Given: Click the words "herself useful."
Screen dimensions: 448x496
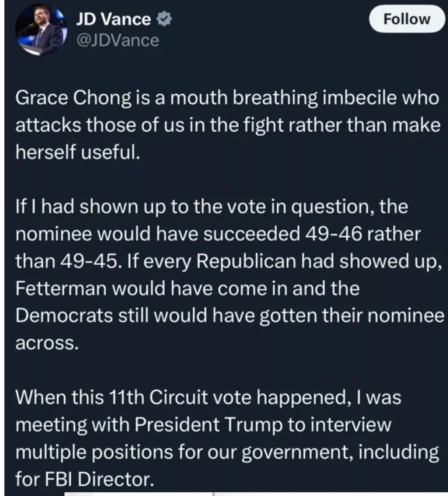Looking at the screenshot, I should pos(78,152).
